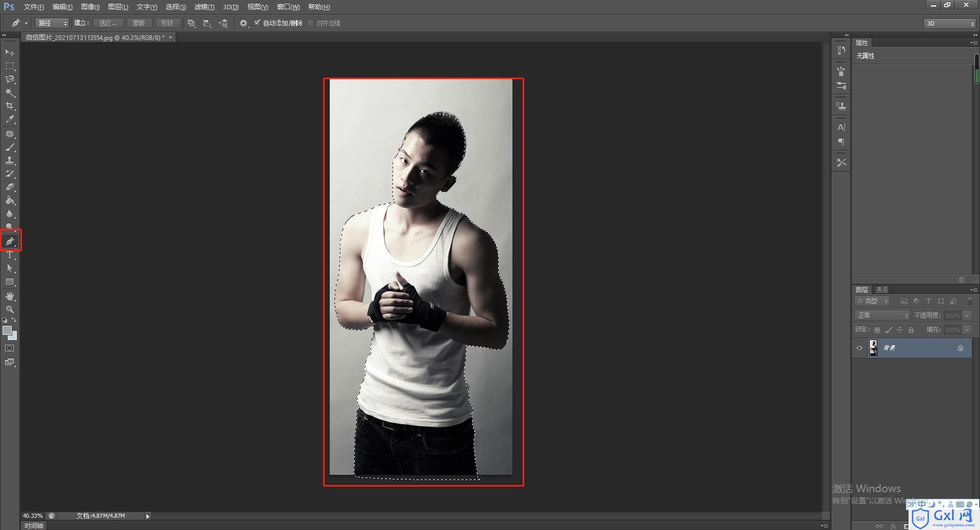Toggle lock position
This screenshot has width=980, height=530.
pyautogui.click(x=899, y=330)
